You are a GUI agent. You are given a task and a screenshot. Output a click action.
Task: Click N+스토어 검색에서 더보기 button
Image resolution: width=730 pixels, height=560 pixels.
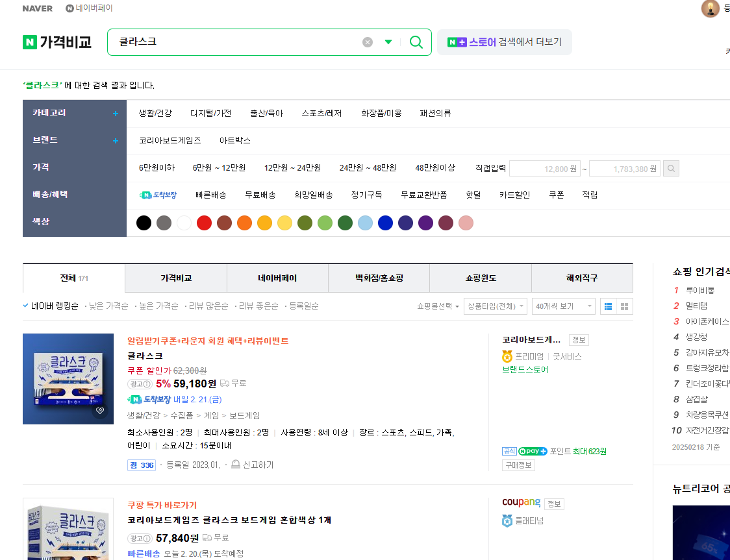point(504,42)
